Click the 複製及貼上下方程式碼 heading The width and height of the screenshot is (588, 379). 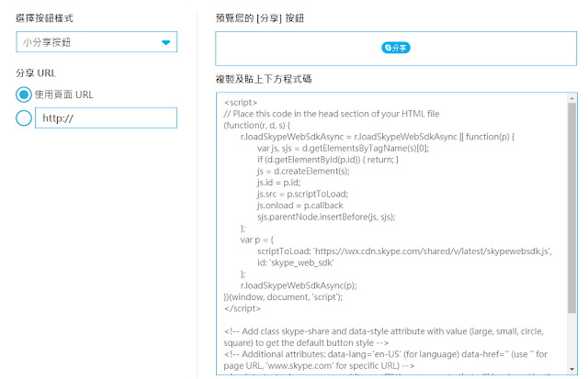point(264,79)
